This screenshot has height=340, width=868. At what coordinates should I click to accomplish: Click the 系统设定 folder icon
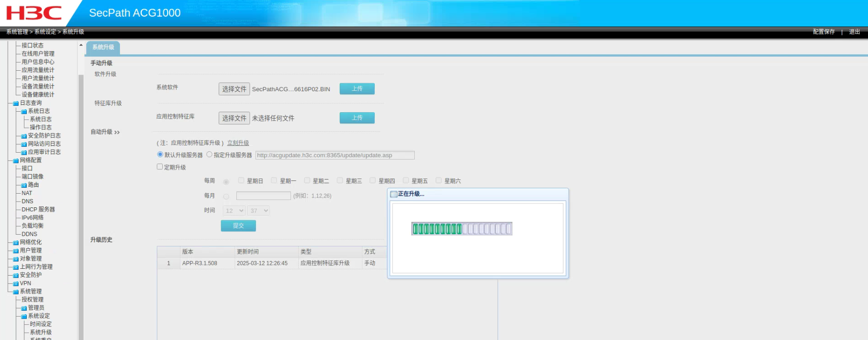click(x=24, y=316)
